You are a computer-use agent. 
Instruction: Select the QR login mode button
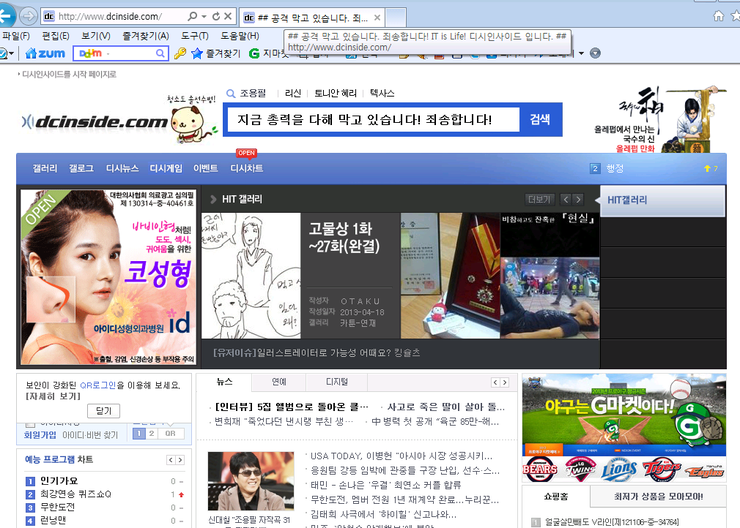170,434
